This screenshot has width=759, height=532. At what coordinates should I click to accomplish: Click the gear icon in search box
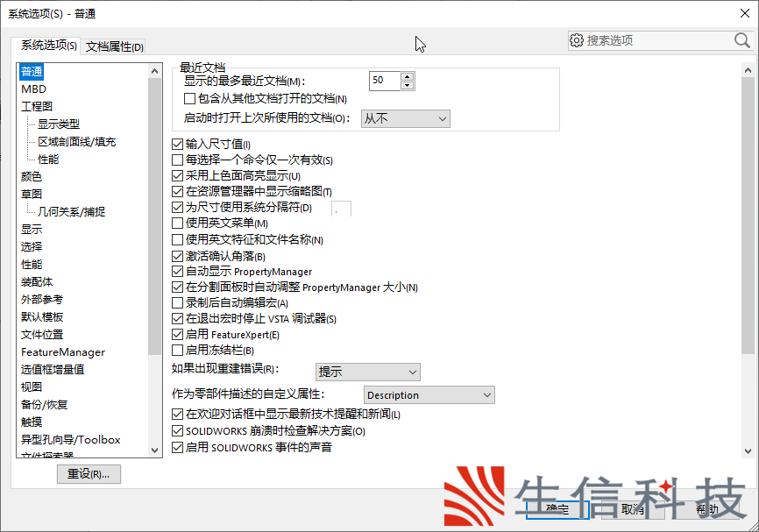pyautogui.click(x=576, y=40)
